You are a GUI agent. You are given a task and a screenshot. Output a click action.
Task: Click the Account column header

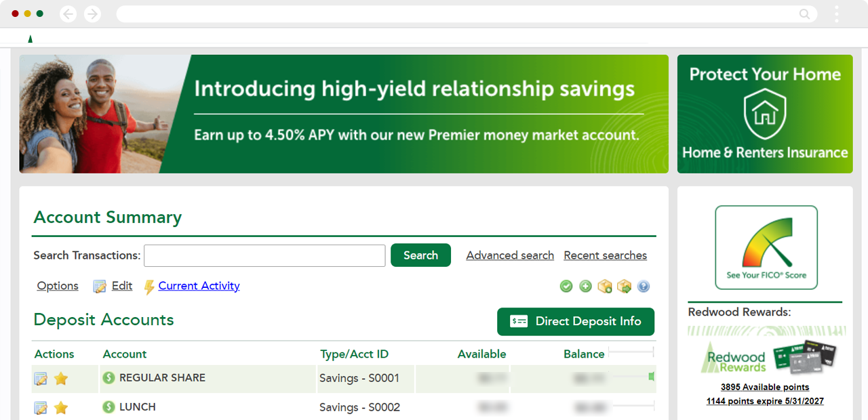point(125,354)
